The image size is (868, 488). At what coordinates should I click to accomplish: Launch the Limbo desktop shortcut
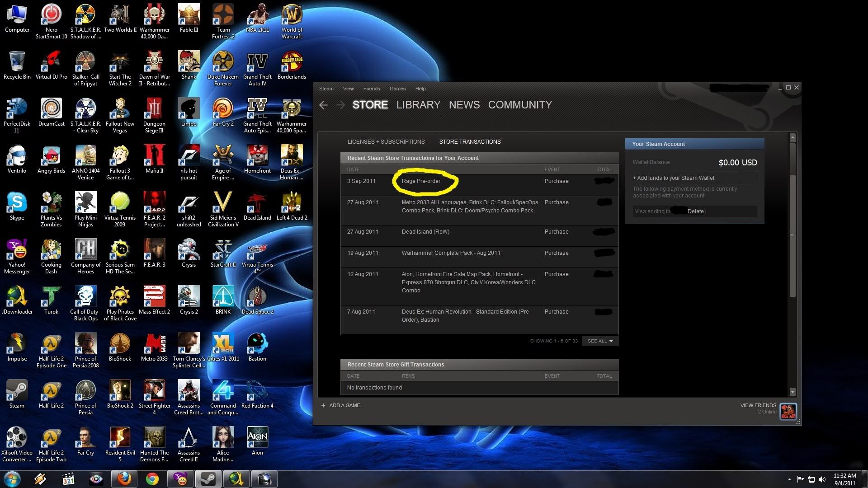[189, 112]
